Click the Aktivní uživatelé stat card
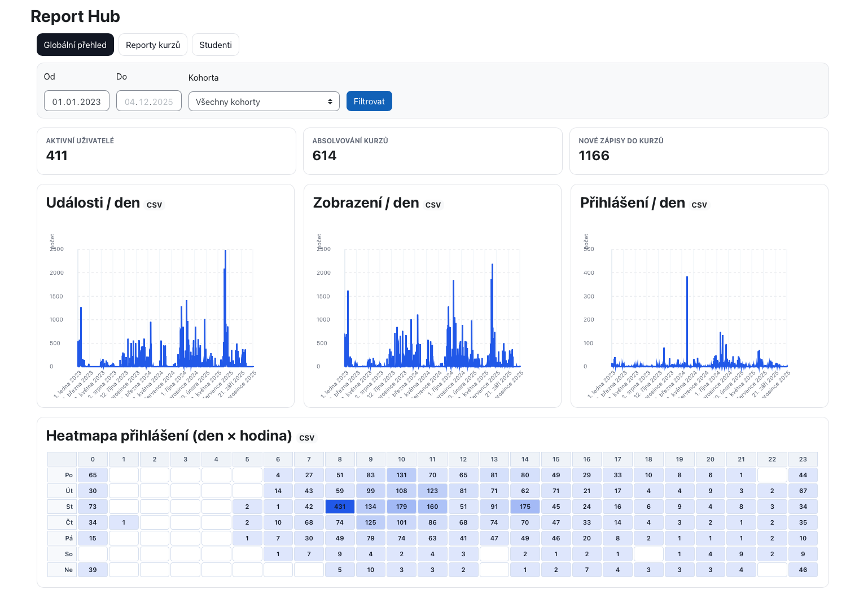This screenshot has width=868, height=594. coord(166,151)
